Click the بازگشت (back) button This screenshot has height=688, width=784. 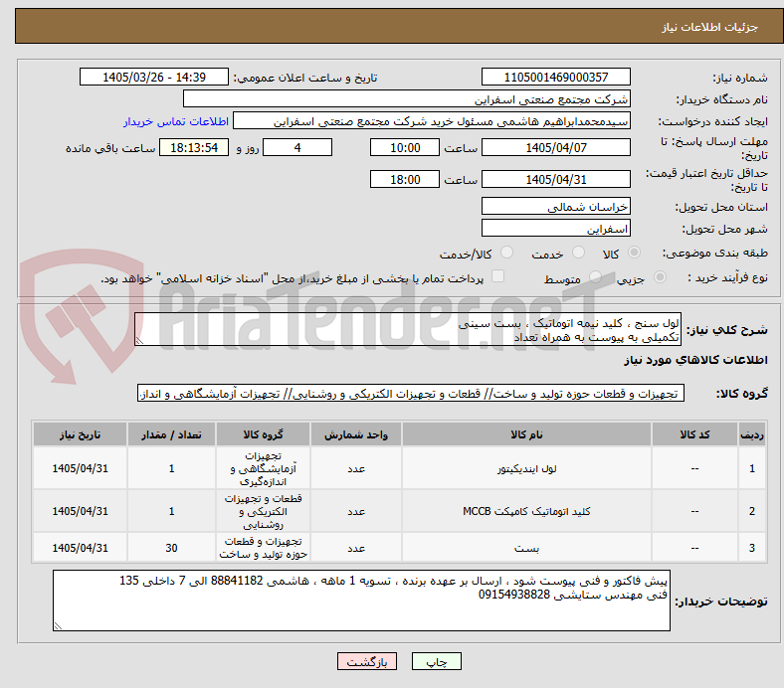tap(367, 661)
